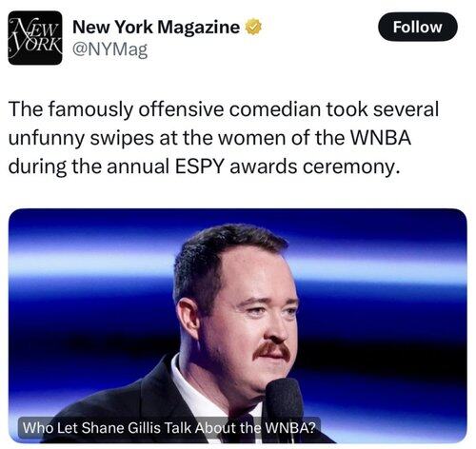Screen dimensions: 476x449
Task: Click the words 'unfunny swipes' in the tweet
Action: pos(81,138)
